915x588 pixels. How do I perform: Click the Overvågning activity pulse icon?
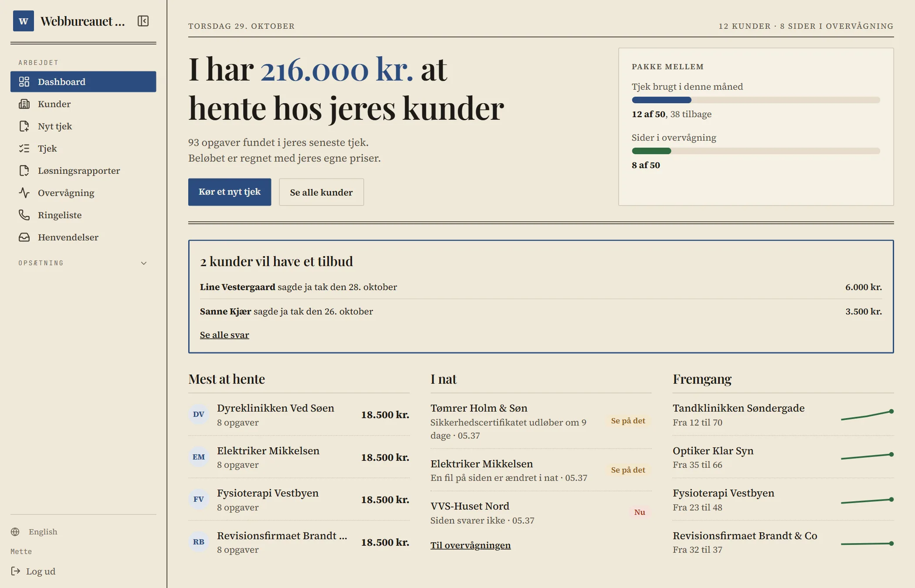tap(24, 193)
